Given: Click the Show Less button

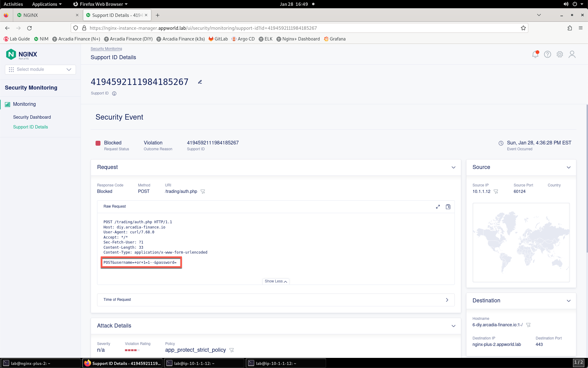Looking at the screenshot, I should click(276, 281).
